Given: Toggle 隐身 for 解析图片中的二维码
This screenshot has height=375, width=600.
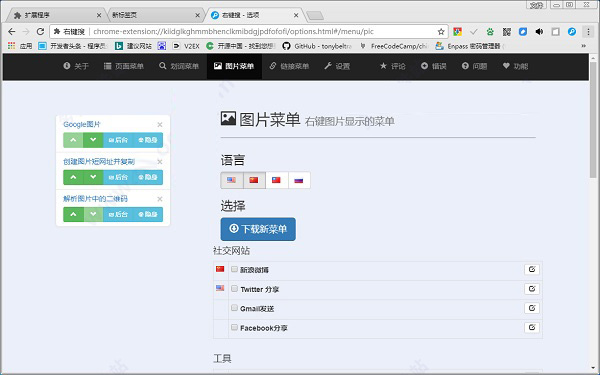Looking at the screenshot, I should 148,214.
